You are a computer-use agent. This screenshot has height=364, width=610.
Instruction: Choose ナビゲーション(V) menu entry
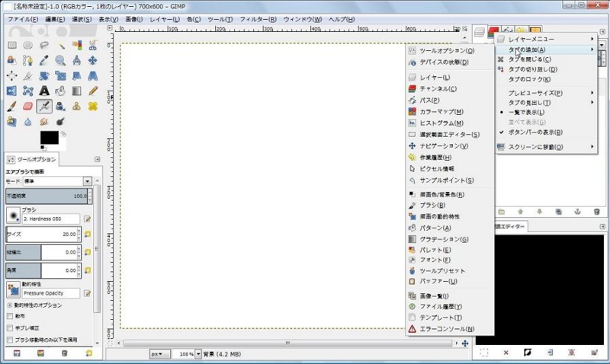pyautogui.click(x=450, y=146)
